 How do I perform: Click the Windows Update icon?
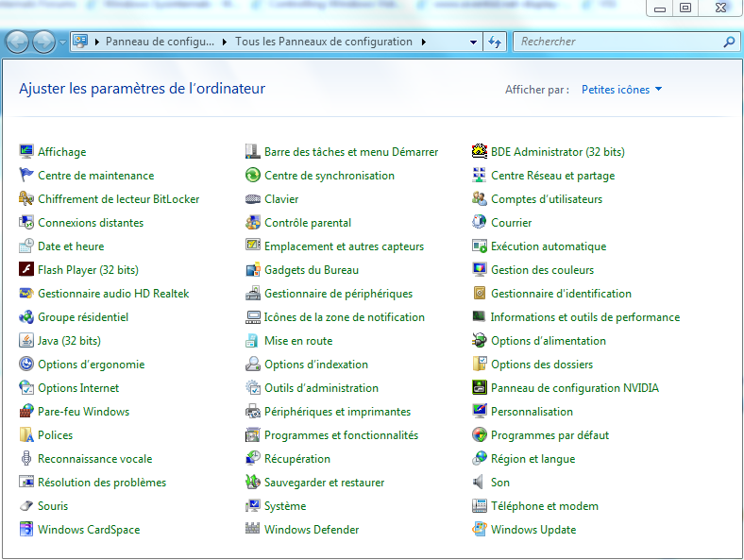coord(480,530)
